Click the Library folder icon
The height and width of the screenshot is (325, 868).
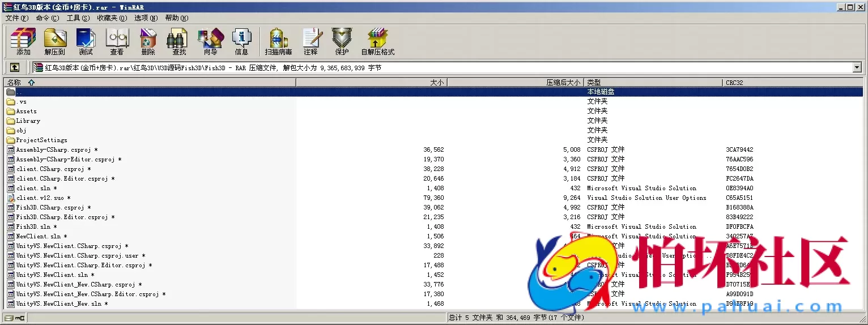tap(11, 121)
